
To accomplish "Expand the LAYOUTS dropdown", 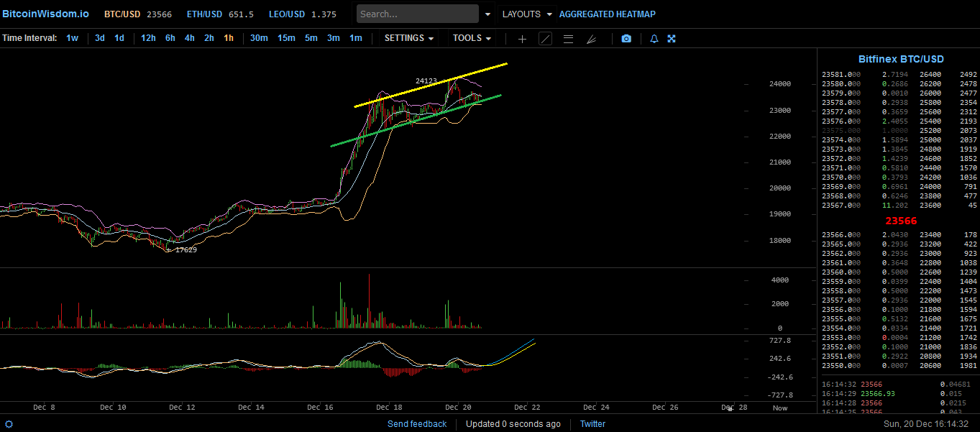I will coord(528,14).
